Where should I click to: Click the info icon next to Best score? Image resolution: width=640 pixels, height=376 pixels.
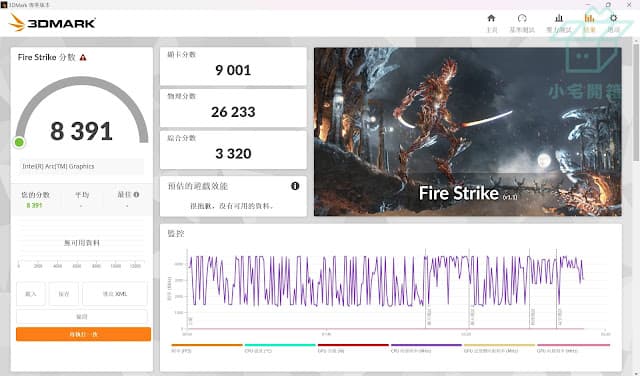136,195
